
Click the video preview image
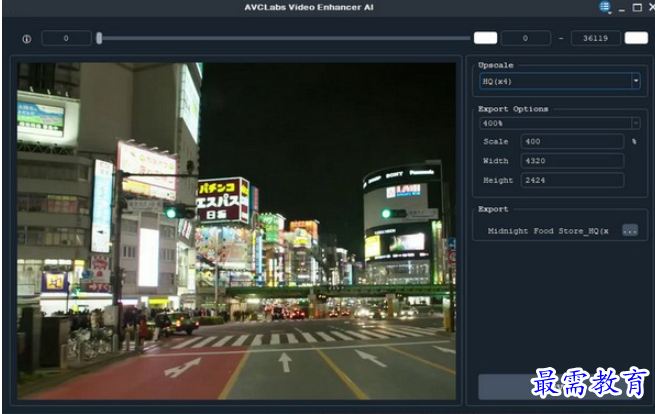pos(236,231)
